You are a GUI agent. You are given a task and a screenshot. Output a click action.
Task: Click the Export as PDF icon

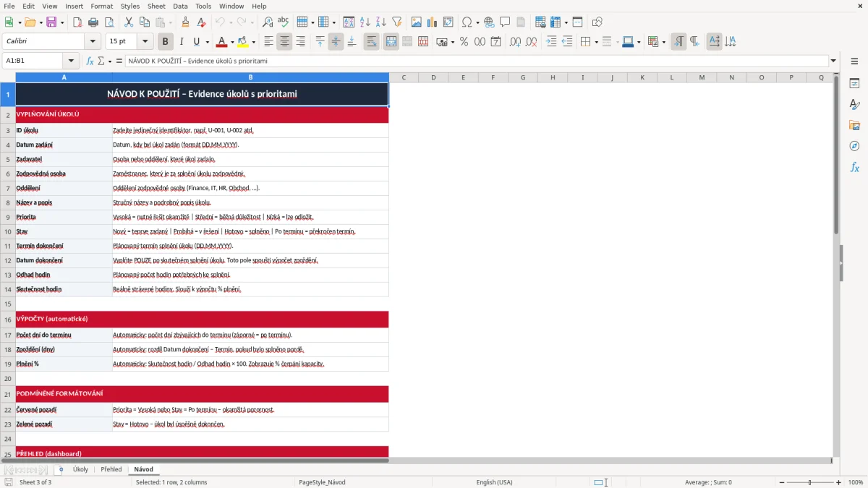tap(77, 22)
